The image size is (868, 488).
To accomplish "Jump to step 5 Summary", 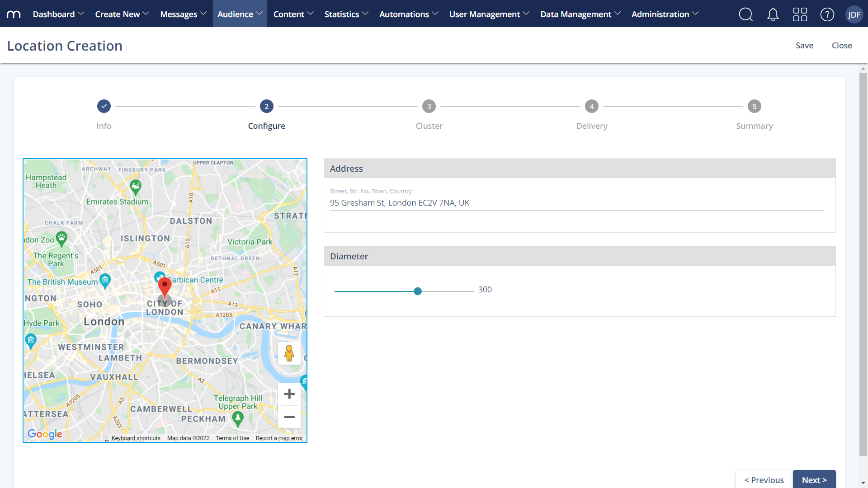I will pos(755,106).
